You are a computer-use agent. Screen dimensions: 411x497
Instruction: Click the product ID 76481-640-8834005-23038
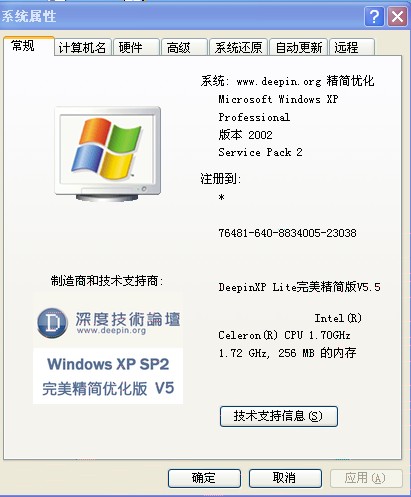click(x=287, y=233)
